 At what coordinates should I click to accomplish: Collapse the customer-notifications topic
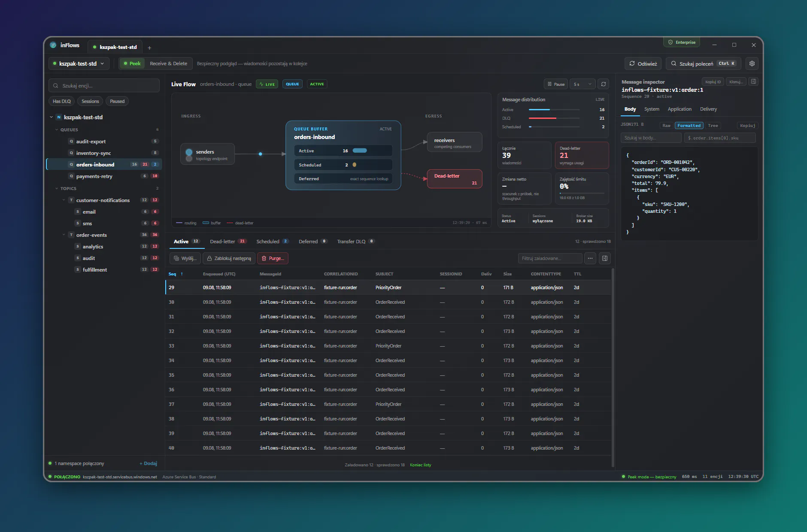(x=64, y=200)
